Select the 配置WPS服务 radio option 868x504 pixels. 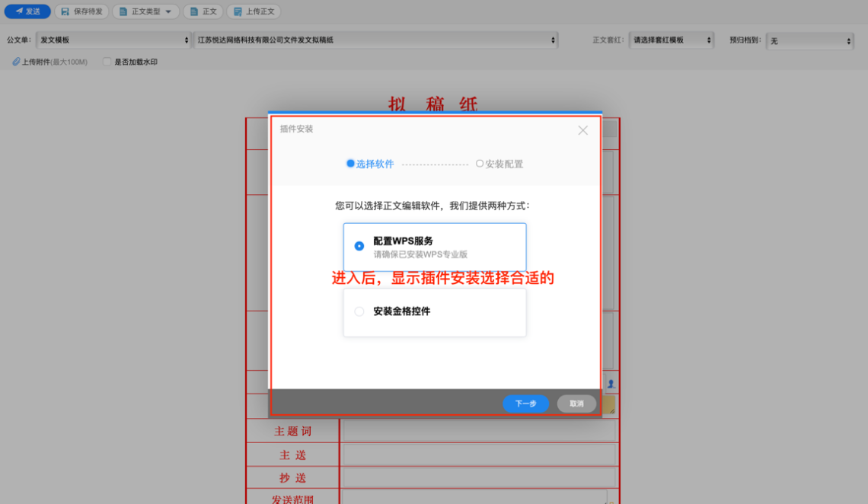pyautogui.click(x=359, y=244)
